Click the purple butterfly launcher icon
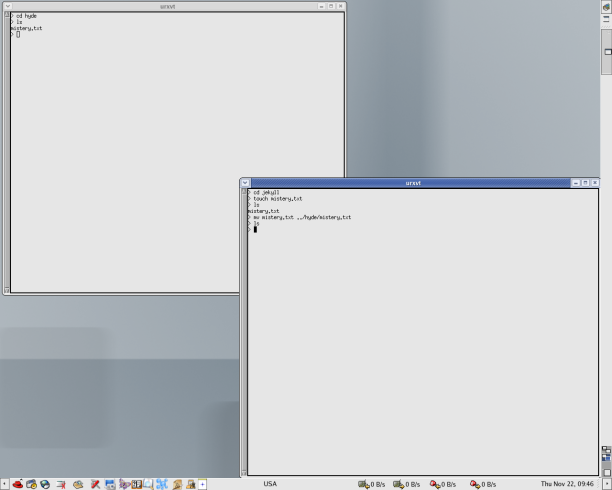 click(x=124, y=484)
